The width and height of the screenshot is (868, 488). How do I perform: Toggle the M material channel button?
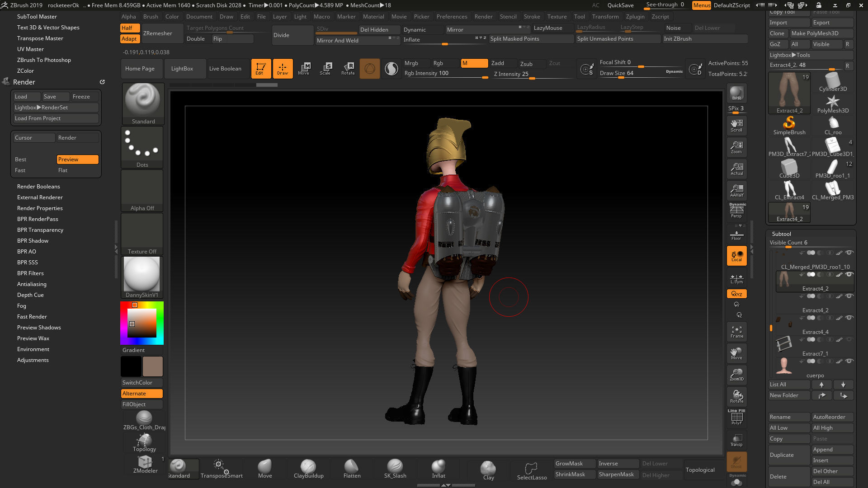474,63
